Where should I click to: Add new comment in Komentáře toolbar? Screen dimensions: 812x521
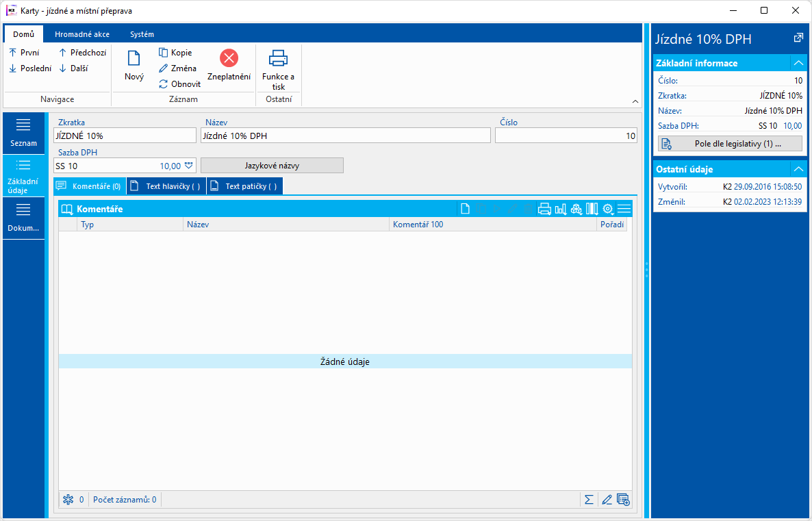(x=465, y=209)
